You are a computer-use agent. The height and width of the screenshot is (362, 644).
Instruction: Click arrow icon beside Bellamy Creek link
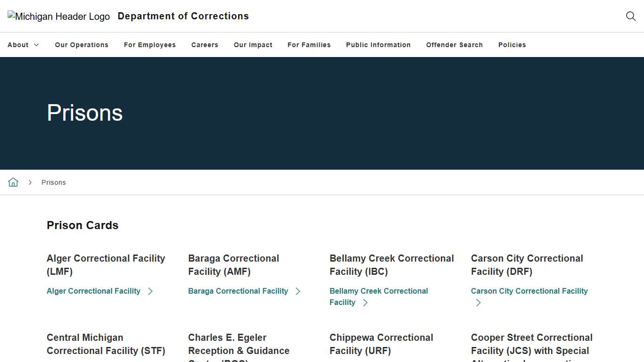(365, 303)
